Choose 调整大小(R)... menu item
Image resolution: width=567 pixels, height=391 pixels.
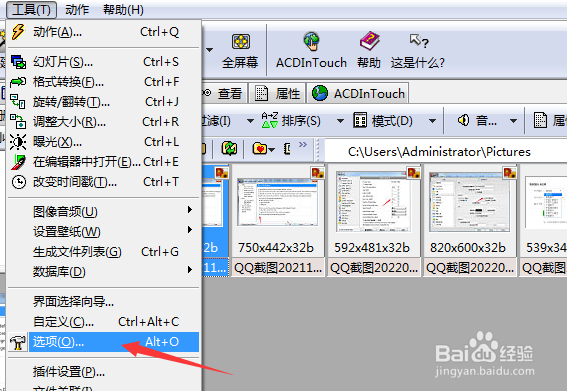coord(103,122)
